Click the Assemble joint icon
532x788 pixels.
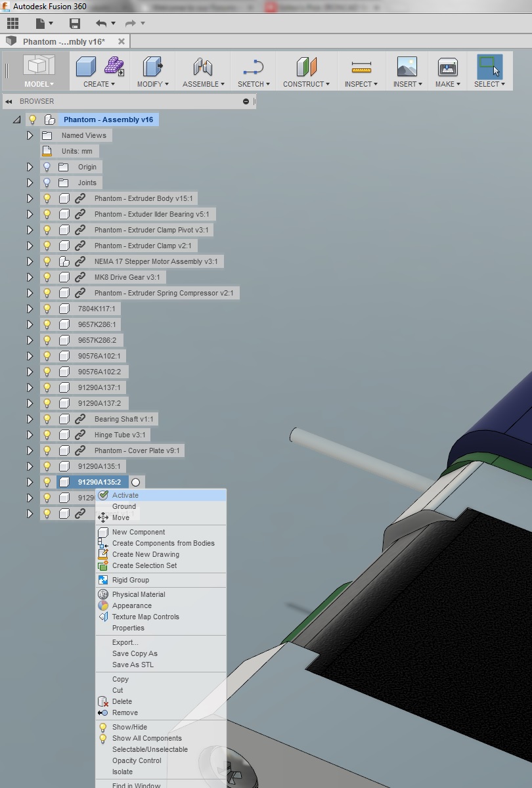pos(202,67)
